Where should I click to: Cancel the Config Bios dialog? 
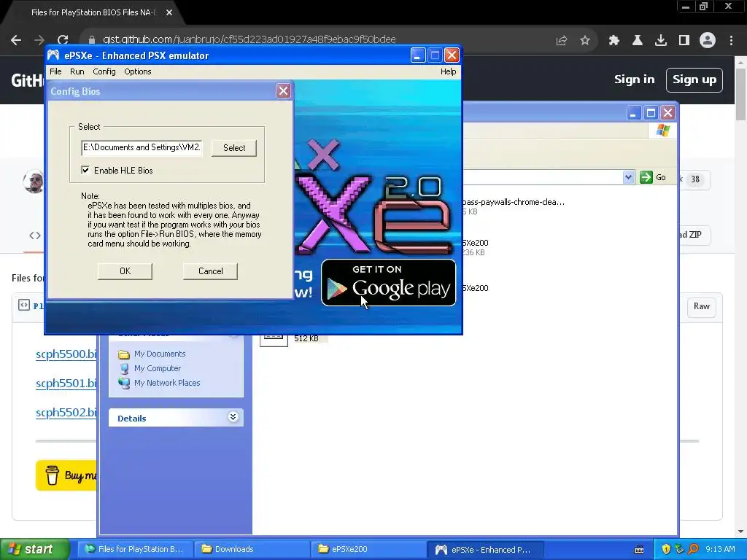[x=210, y=271]
